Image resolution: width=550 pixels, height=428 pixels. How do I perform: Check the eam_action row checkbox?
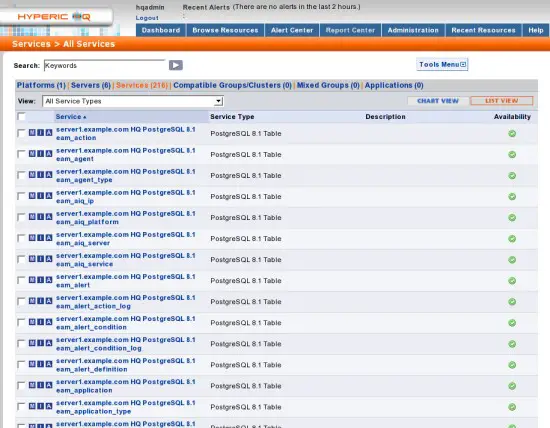21,133
